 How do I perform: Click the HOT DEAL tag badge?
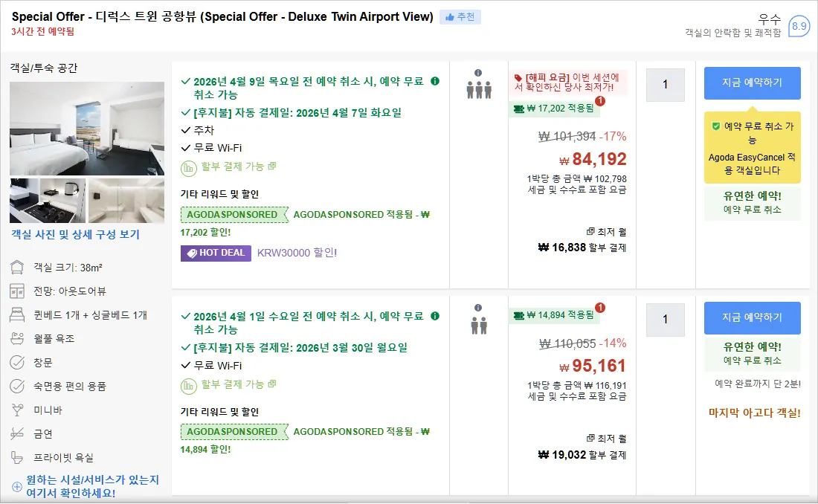216,253
